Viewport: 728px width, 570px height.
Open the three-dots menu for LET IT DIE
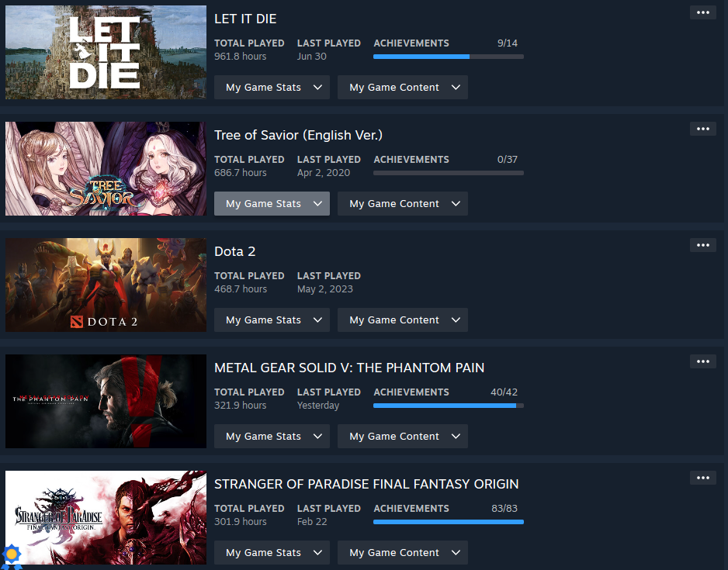pos(702,12)
